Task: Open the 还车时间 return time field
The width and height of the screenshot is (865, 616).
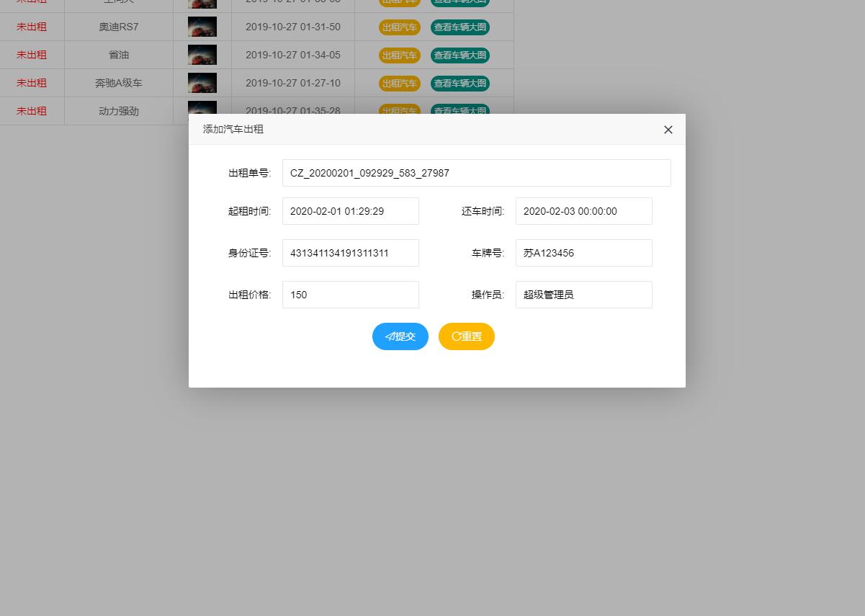Action: (x=583, y=211)
